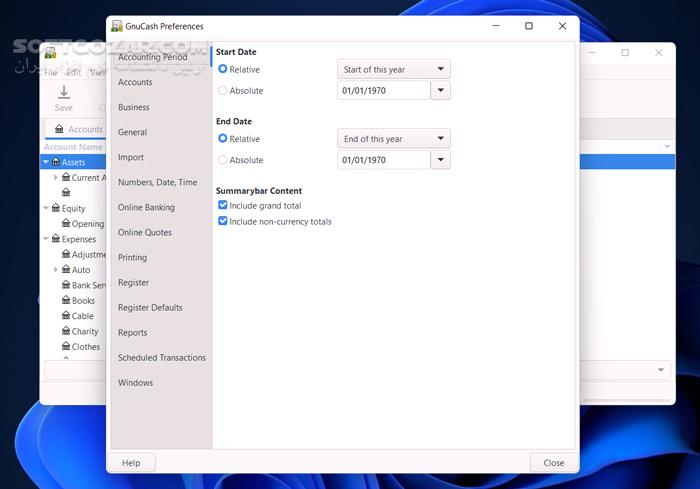
Task: Uncheck Include grand total
Action: click(223, 206)
